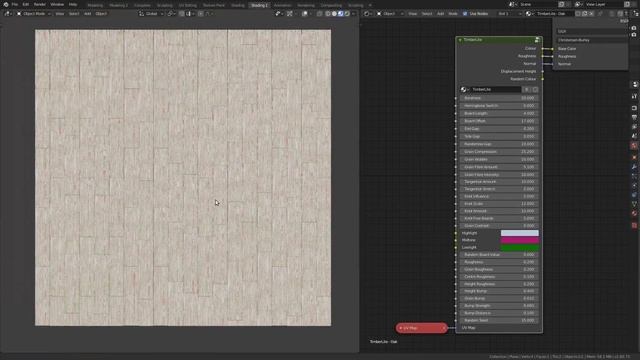
Task: Open the node editor View menu
Action: (413, 13)
